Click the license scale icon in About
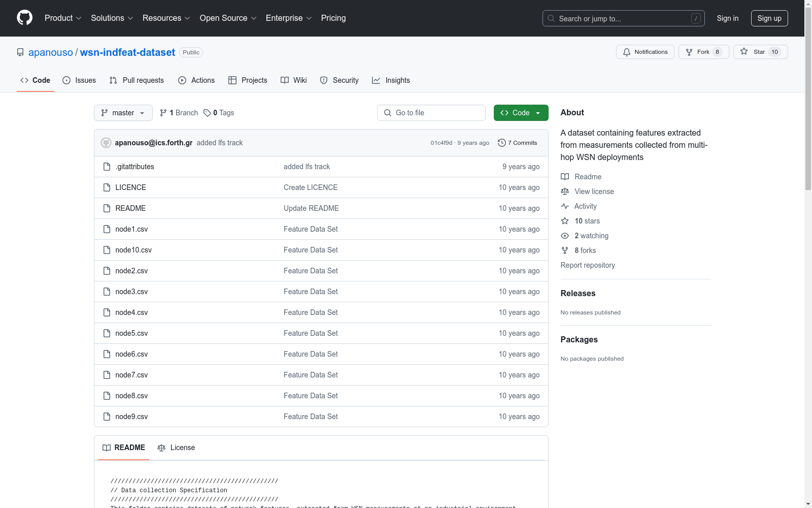 click(565, 192)
